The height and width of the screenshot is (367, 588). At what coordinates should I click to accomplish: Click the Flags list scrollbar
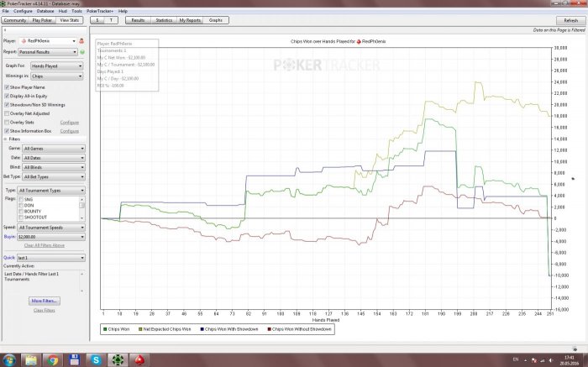pyautogui.click(x=82, y=208)
